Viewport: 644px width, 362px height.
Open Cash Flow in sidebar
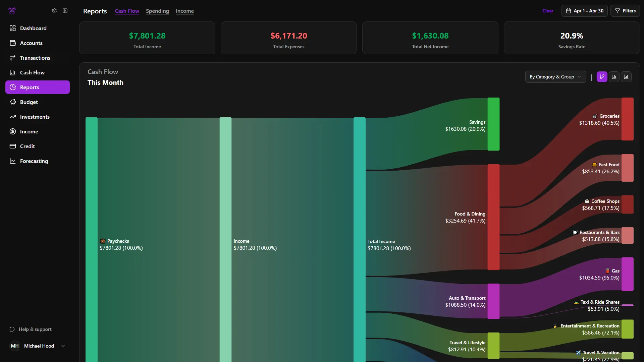38,72
